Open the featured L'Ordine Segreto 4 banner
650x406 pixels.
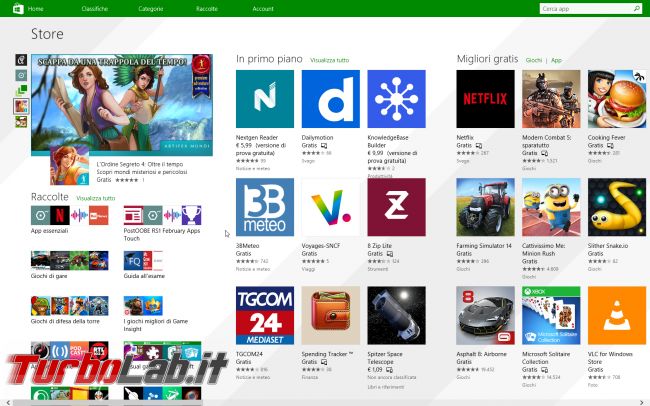point(122,105)
